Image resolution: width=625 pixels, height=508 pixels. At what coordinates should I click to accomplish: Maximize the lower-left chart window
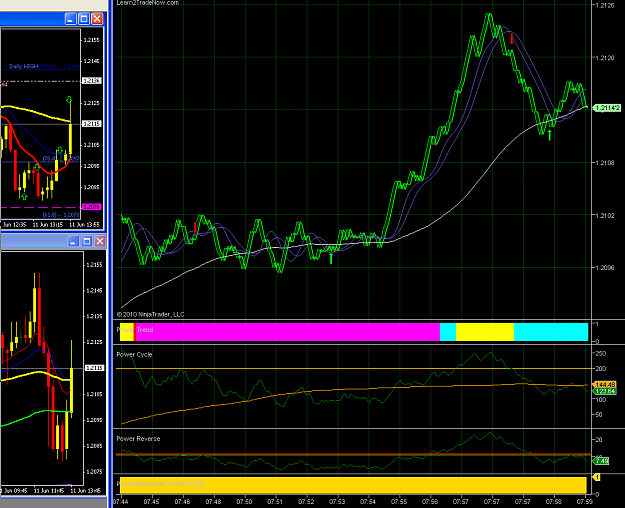click(x=86, y=241)
